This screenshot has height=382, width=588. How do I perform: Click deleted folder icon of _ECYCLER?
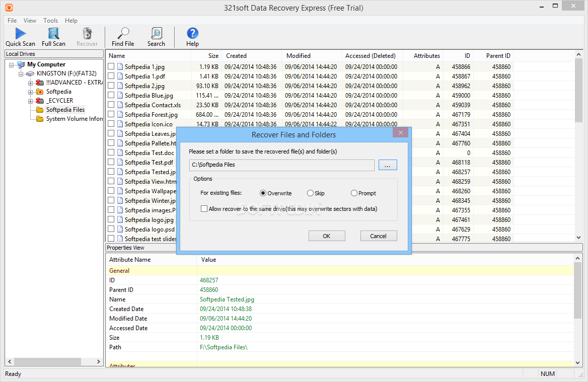tap(40, 101)
